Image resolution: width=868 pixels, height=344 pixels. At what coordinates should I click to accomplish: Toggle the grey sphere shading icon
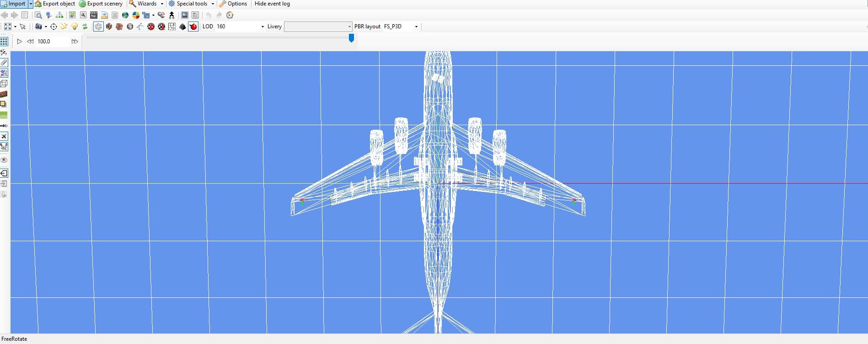point(130,26)
